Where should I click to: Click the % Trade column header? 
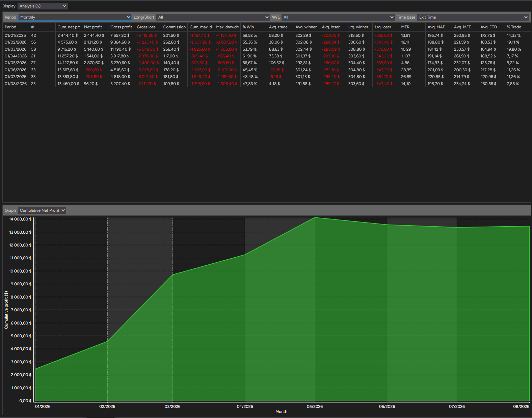(x=518, y=27)
